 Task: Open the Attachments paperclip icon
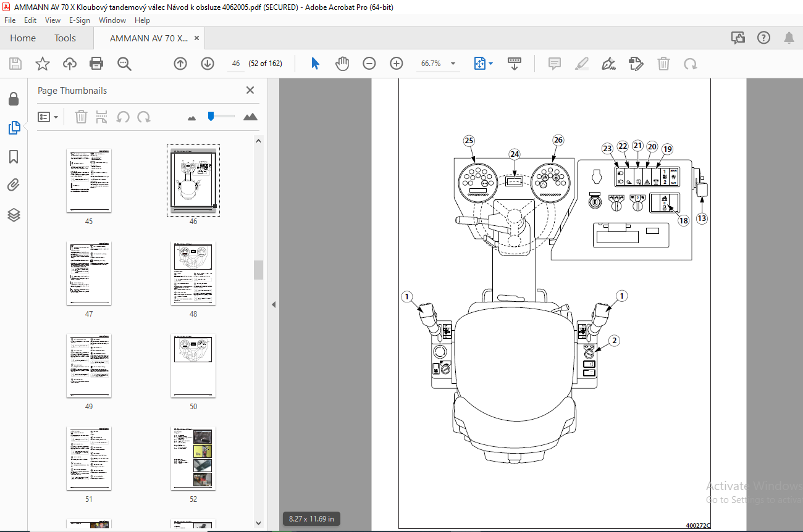(14, 185)
